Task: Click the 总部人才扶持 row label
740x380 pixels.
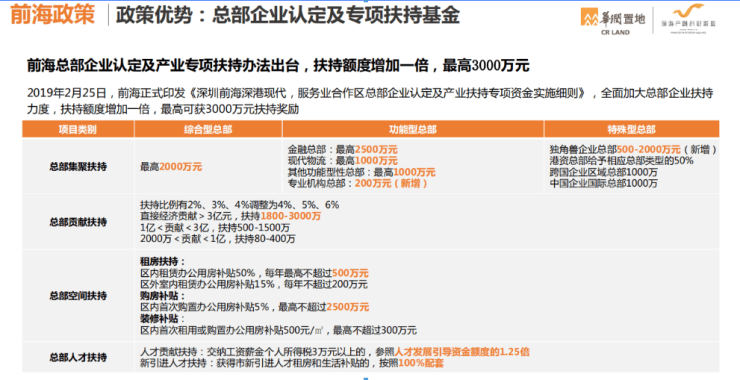Action: pos(78,357)
